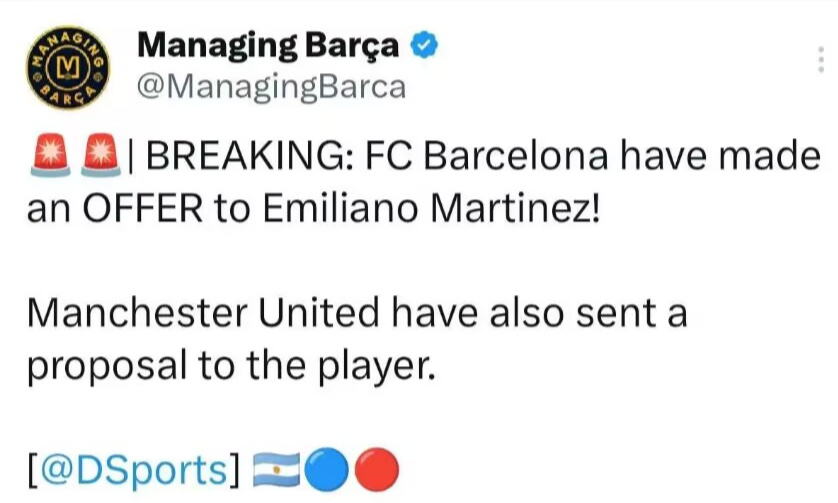This screenshot has height=503, width=838.
Task: Open the @ManagingBarca handle
Action: pos(271,87)
